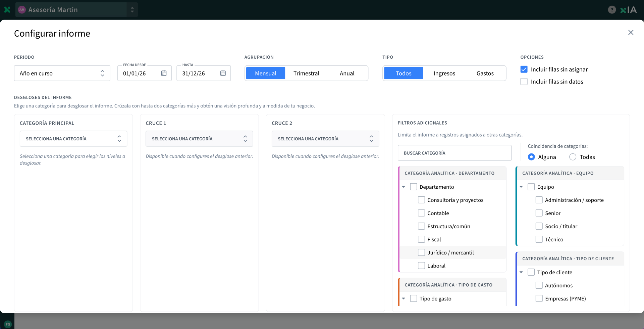Check the Tipo de cliente checkbox

(531, 272)
